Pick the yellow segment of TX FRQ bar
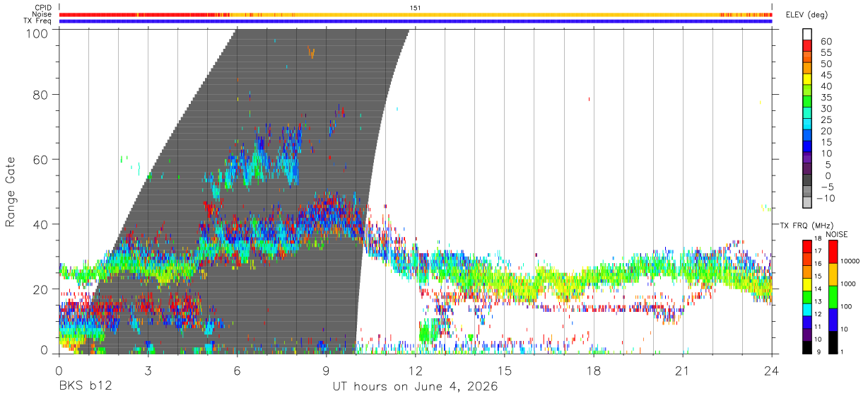 point(808,284)
